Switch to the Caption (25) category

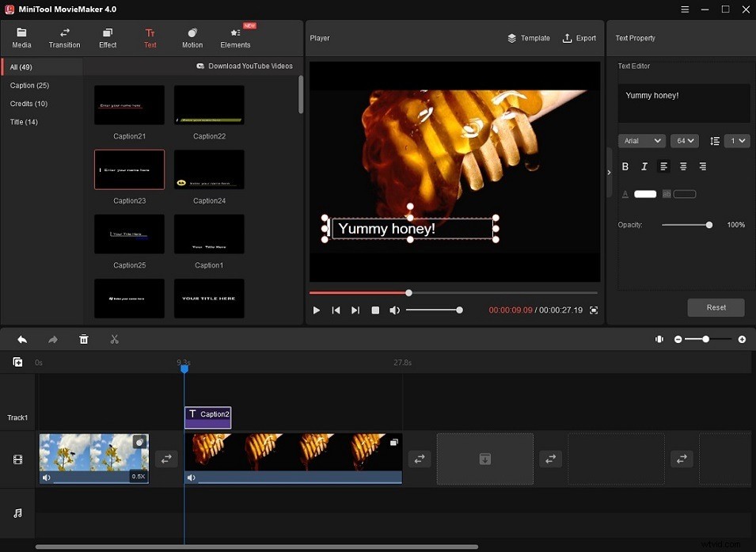pyautogui.click(x=29, y=85)
